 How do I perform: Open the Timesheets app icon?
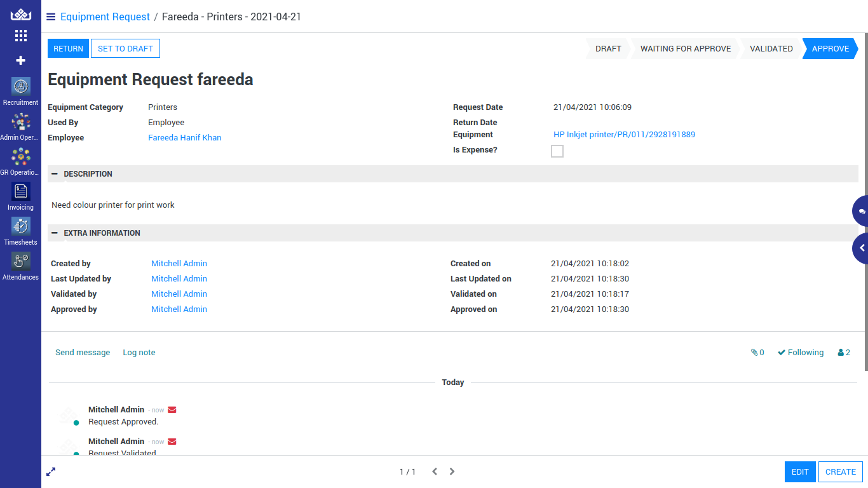20,227
